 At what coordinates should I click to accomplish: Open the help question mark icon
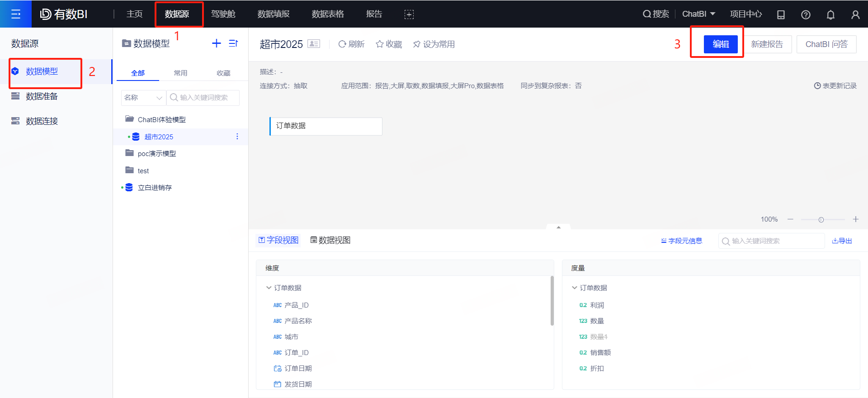click(x=806, y=14)
